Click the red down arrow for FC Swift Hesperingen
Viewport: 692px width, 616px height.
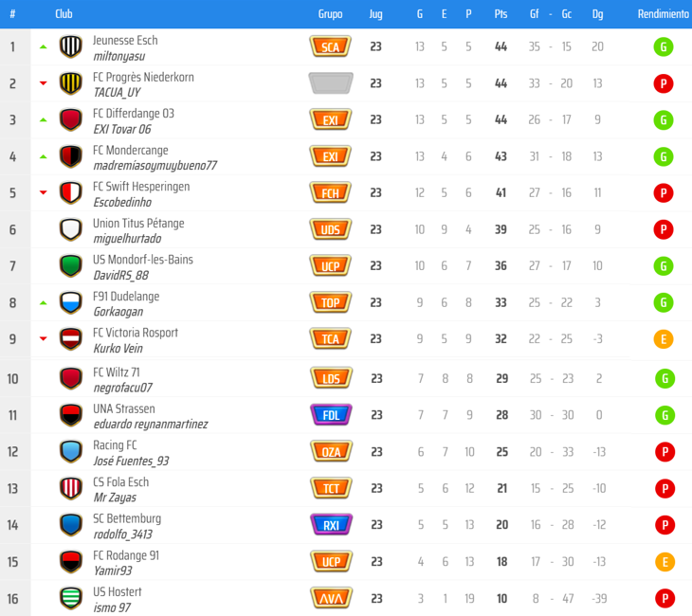click(44, 192)
